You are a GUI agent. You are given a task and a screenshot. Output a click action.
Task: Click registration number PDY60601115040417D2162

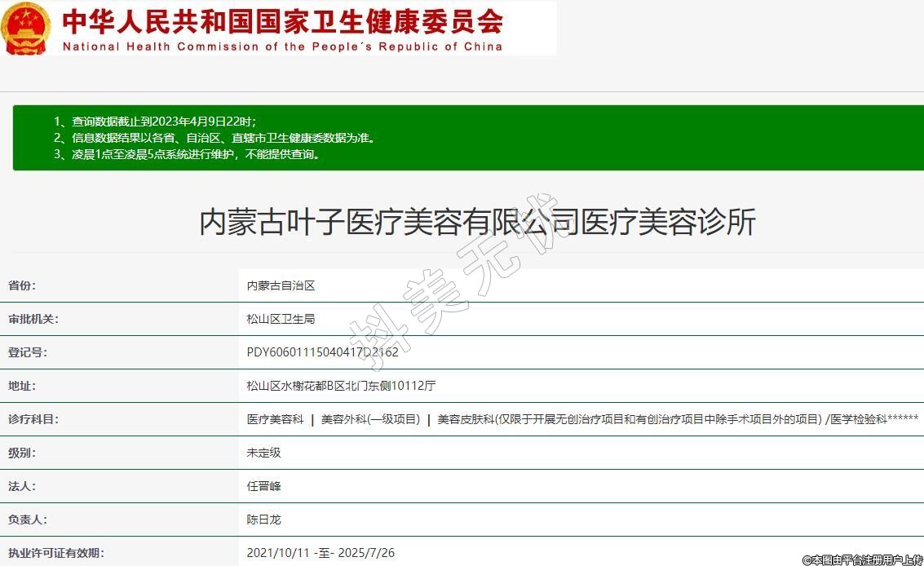(322, 352)
